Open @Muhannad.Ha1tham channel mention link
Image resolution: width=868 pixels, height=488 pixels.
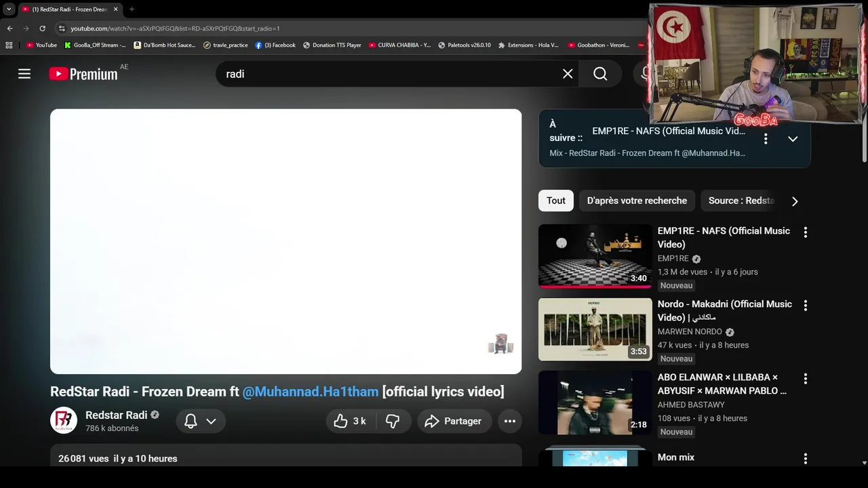tap(311, 392)
